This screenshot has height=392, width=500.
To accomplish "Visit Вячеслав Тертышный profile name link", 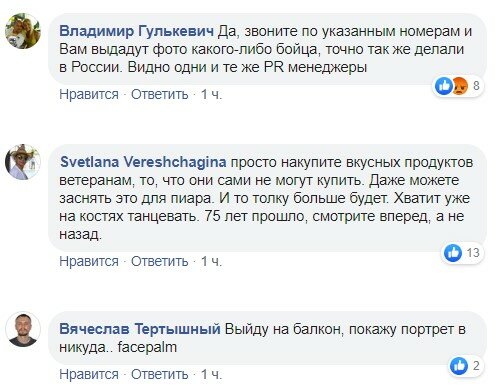I will coord(140,329).
